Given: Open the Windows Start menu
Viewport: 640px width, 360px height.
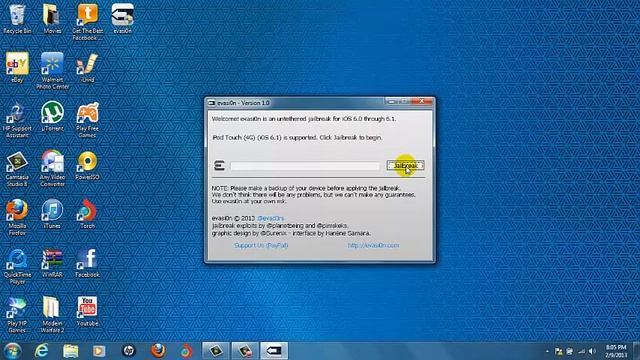Looking at the screenshot, I should (12, 351).
